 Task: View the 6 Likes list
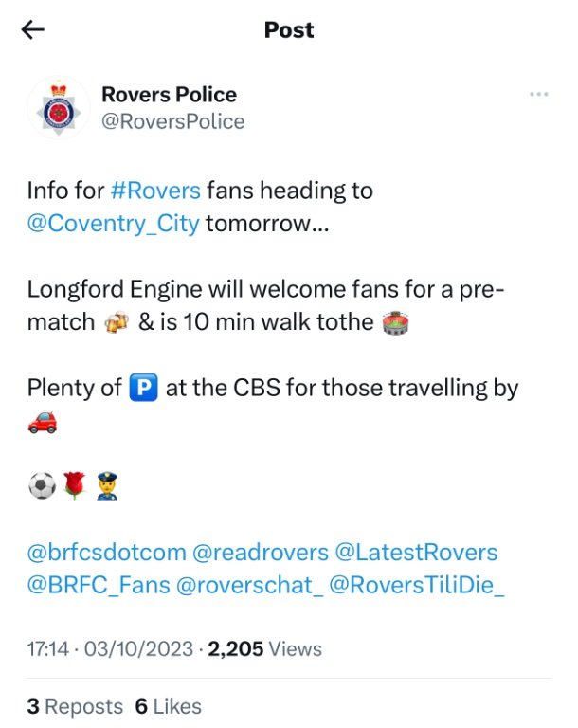coord(168,706)
